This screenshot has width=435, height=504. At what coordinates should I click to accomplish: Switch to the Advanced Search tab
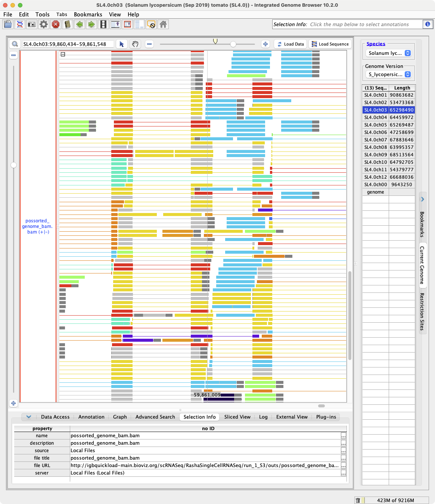(155, 417)
